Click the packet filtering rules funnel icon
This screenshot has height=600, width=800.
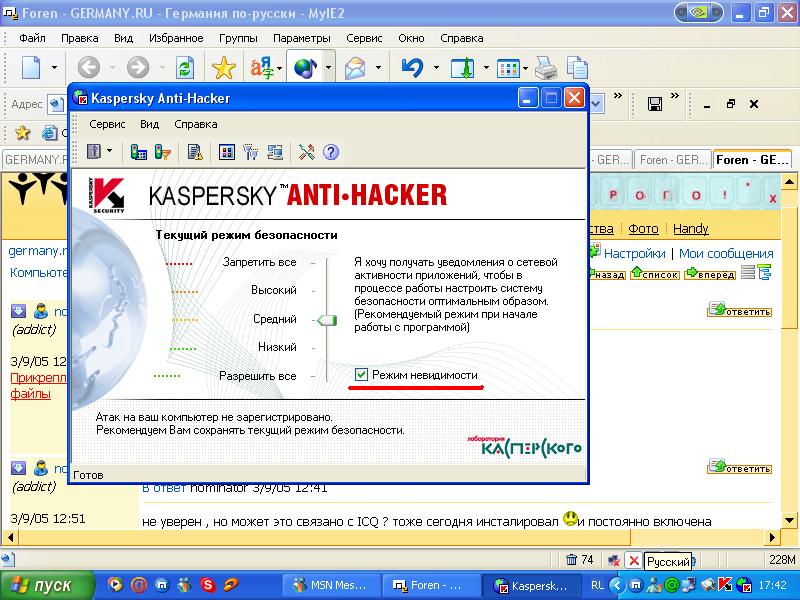pos(163,152)
